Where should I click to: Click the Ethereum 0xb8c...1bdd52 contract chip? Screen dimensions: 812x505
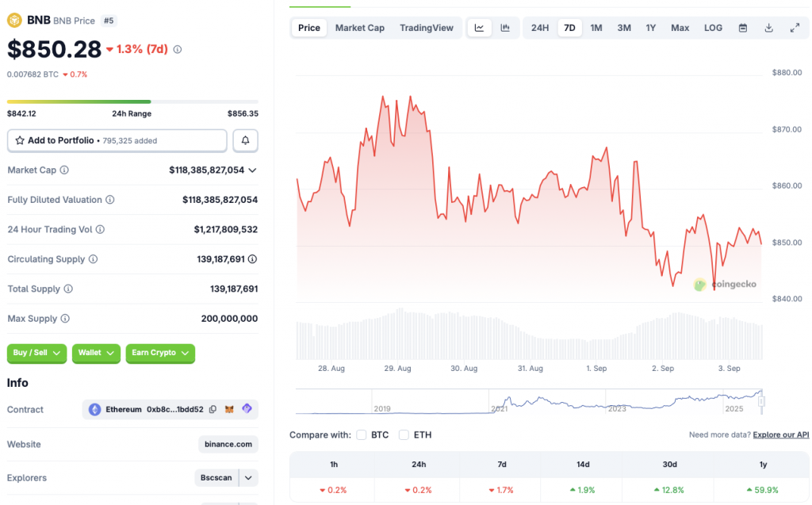[170, 409]
